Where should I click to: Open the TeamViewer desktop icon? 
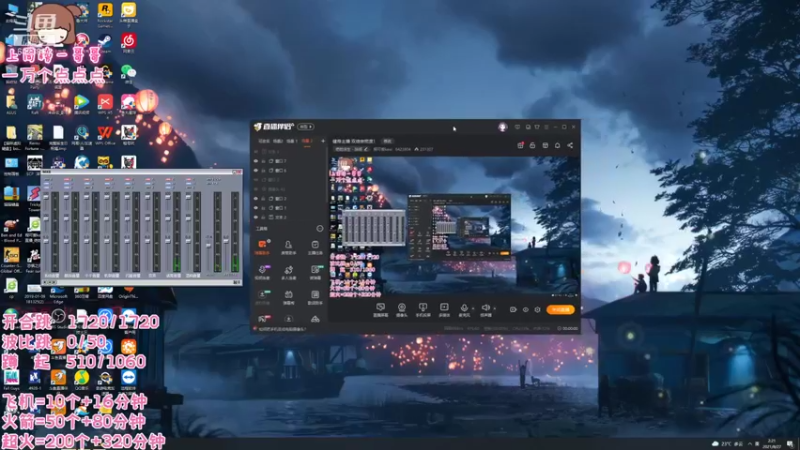pos(129,380)
